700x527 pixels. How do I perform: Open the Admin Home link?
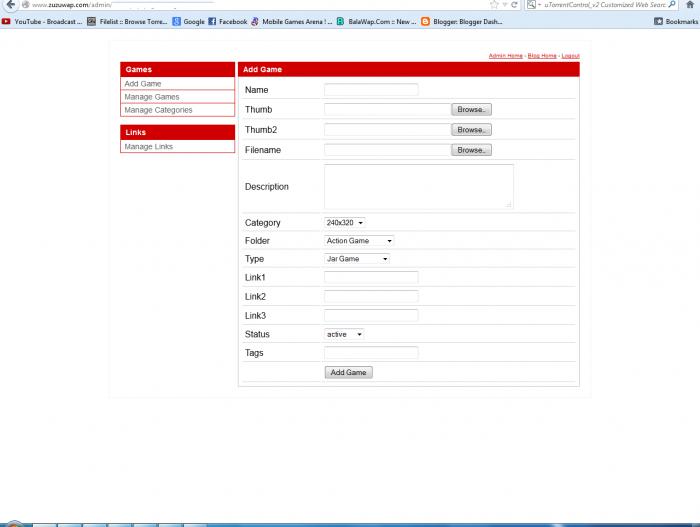[x=505, y=56]
